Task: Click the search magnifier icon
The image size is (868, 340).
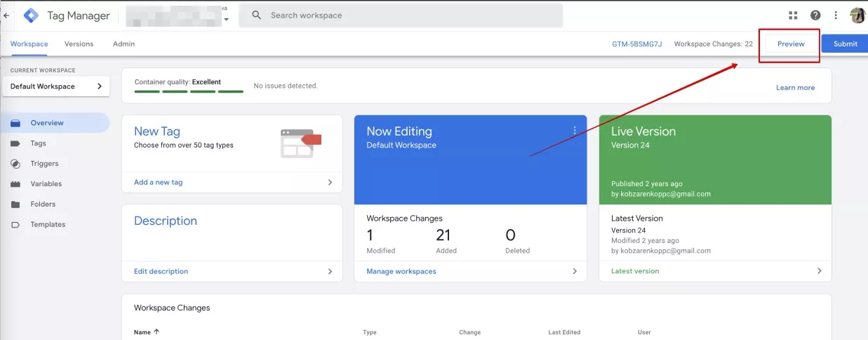Action: [x=256, y=15]
